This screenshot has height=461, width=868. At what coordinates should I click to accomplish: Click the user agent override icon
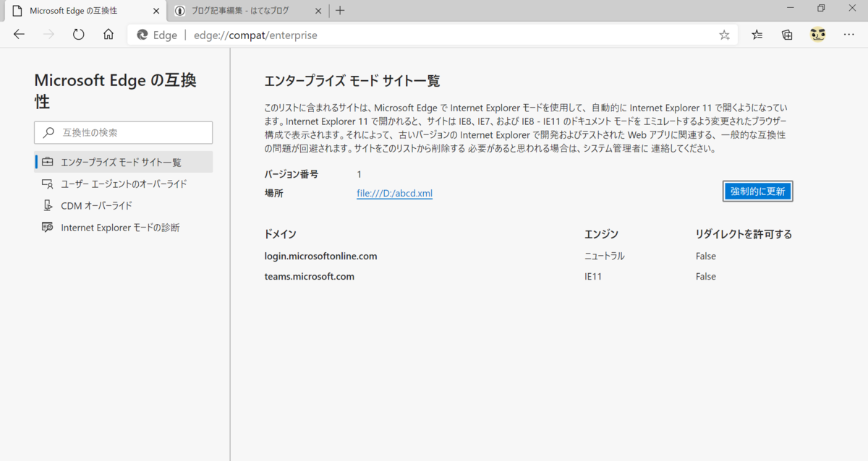tap(48, 184)
